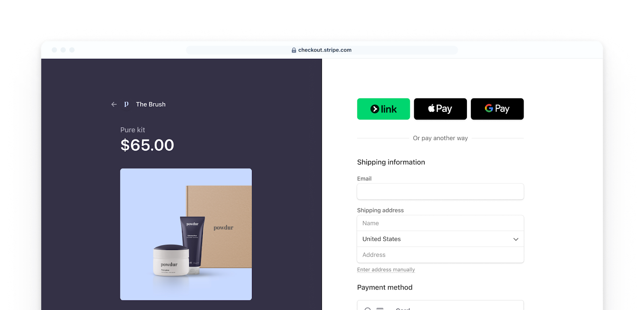Image resolution: width=644 pixels, height=310 pixels.
Task: Click the back arrow beside The Brush
Action: click(x=114, y=104)
